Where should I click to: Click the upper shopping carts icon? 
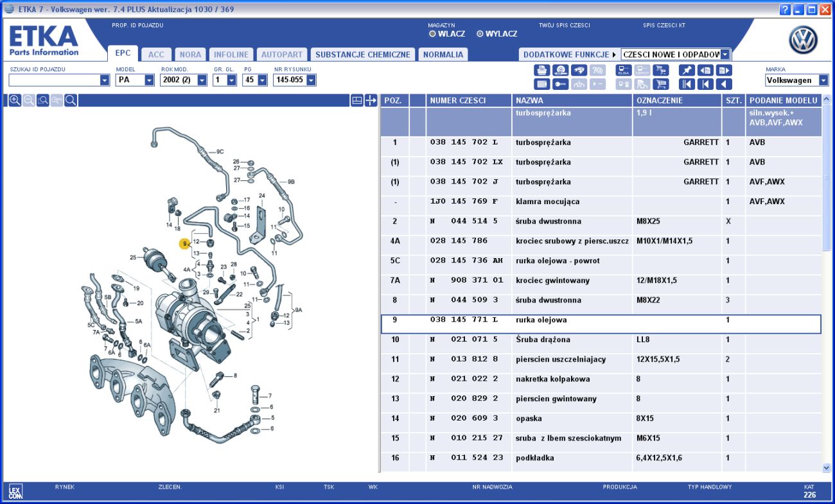coord(660,70)
